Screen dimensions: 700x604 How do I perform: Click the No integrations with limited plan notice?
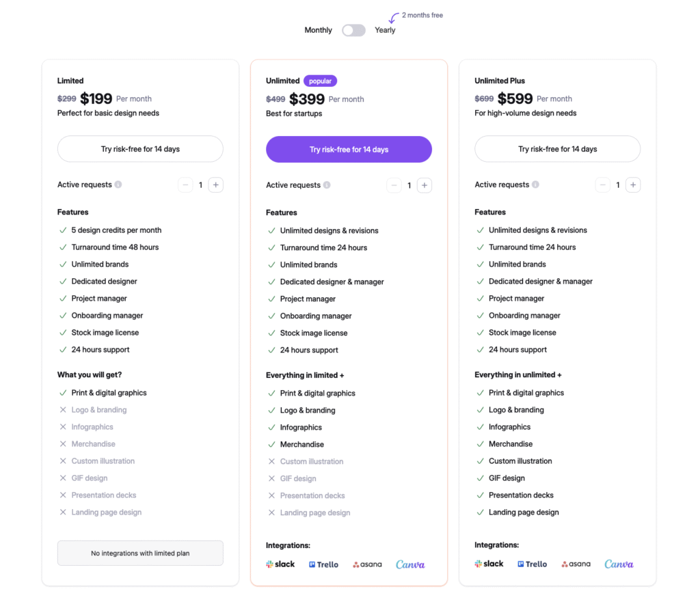139,553
